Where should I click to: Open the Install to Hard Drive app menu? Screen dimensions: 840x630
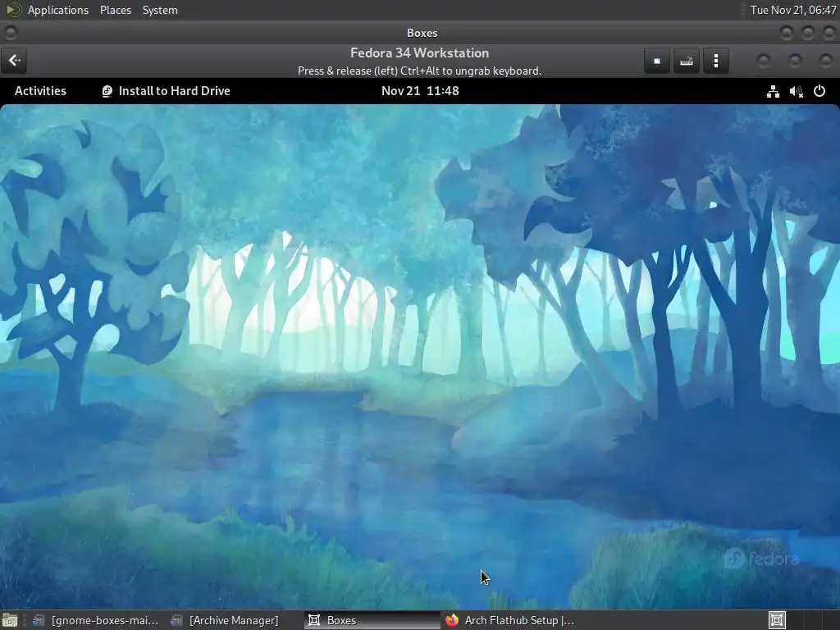tap(166, 90)
